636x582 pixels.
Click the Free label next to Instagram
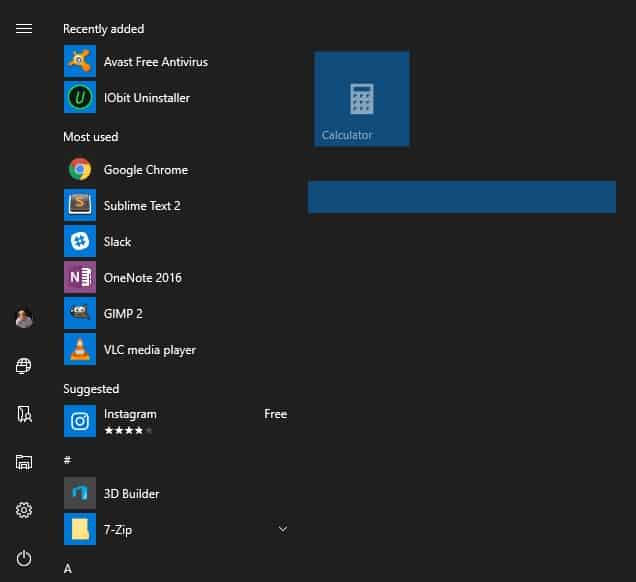276,414
